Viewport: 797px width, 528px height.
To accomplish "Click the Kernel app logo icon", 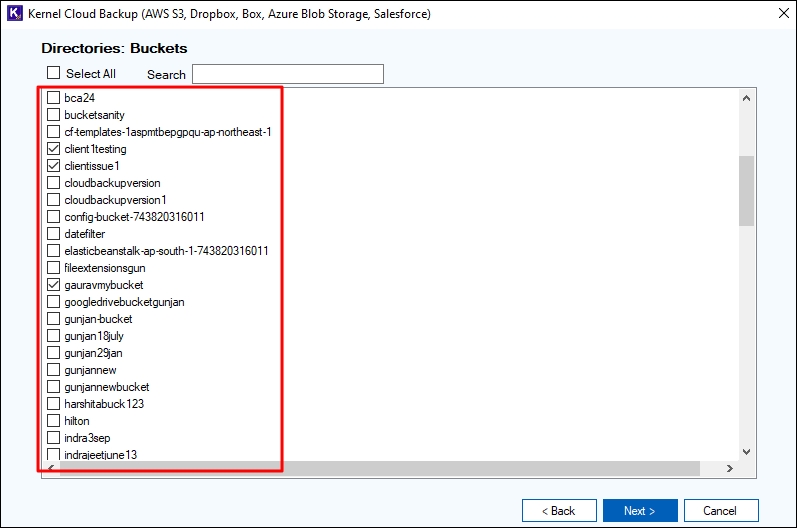I will pyautogui.click(x=14, y=13).
